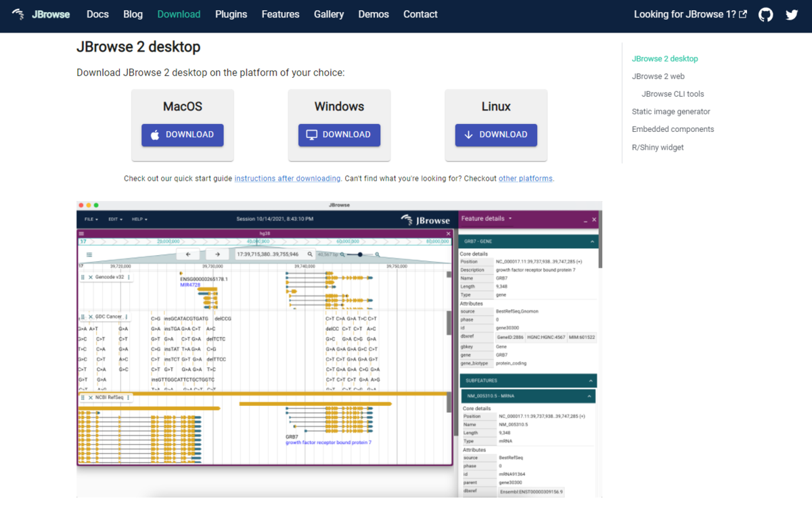
Task: Minimize the Feature details drawer
Action: pos(585,220)
